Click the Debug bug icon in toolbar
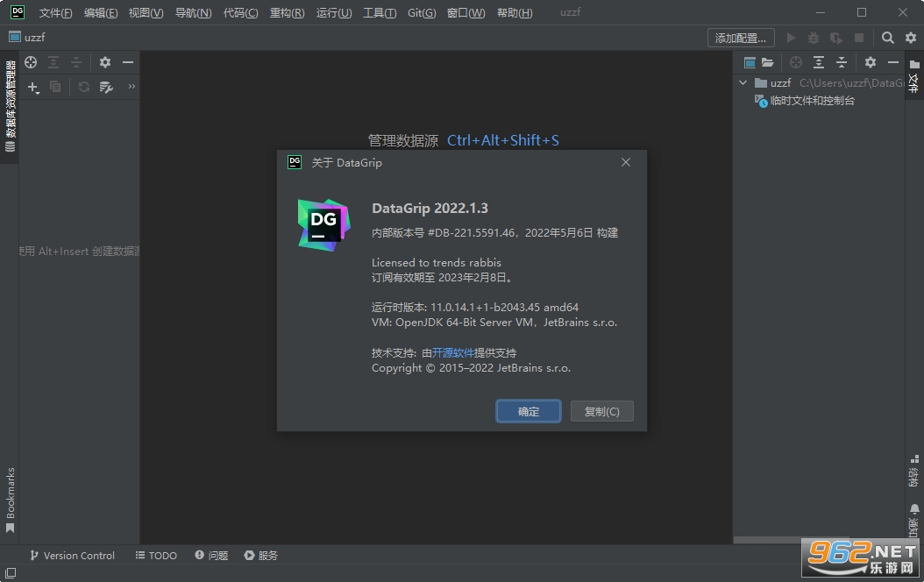Viewport: 924px width, 582px height. tap(814, 38)
